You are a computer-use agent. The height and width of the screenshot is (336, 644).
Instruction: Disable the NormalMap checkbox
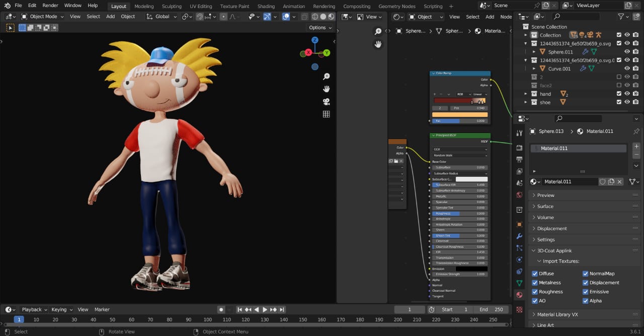(x=586, y=274)
